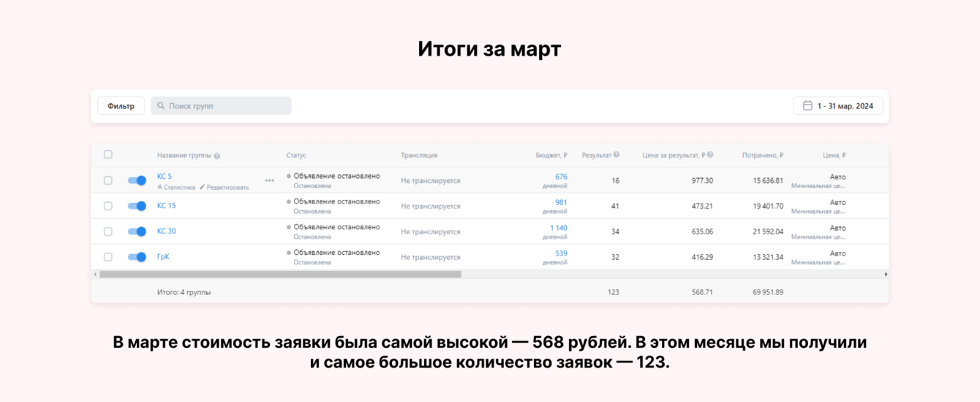Open the КС 5 group link
980x402 pixels.
coord(165,176)
